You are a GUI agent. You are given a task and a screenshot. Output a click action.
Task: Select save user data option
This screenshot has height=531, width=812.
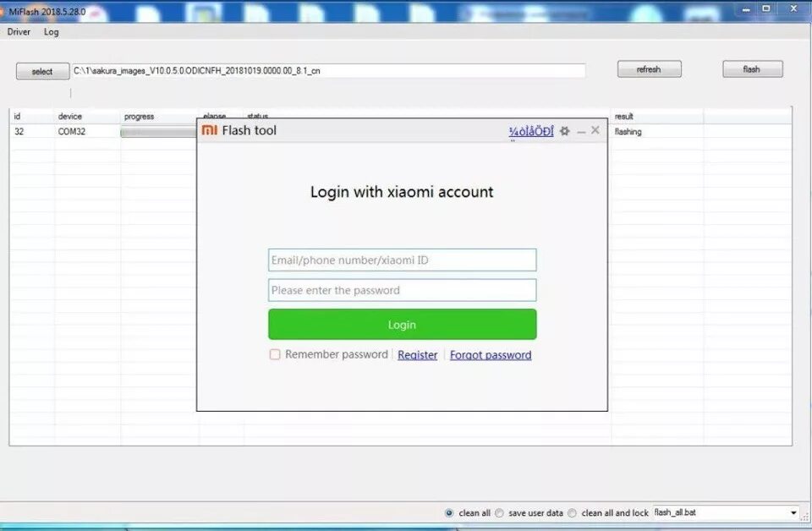point(501,512)
